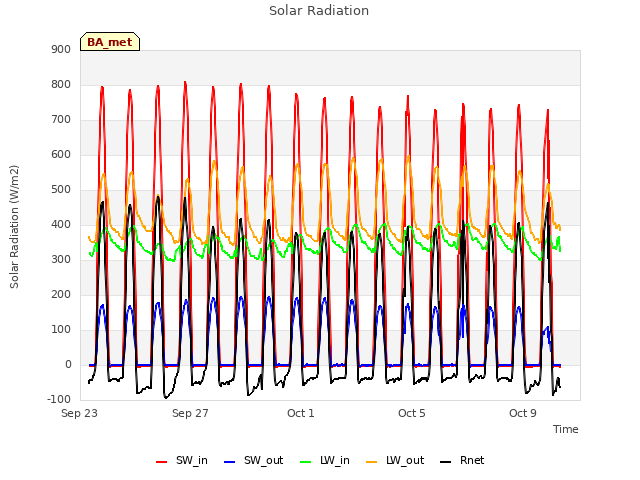Image resolution: width=640 pixels, height=480 pixels.
Task: Click the 500 y-axis tick label
Action: point(61,190)
